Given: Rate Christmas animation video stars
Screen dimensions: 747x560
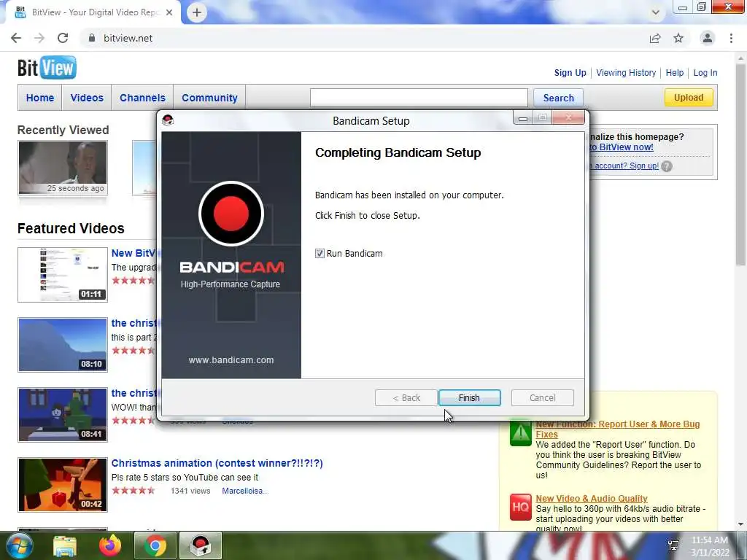Looking at the screenshot, I should 133,491.
